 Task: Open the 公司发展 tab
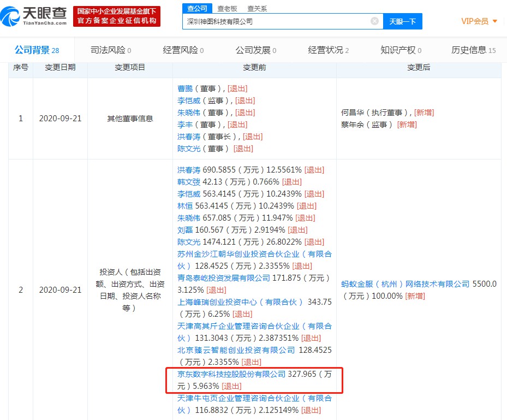point(256,50)
